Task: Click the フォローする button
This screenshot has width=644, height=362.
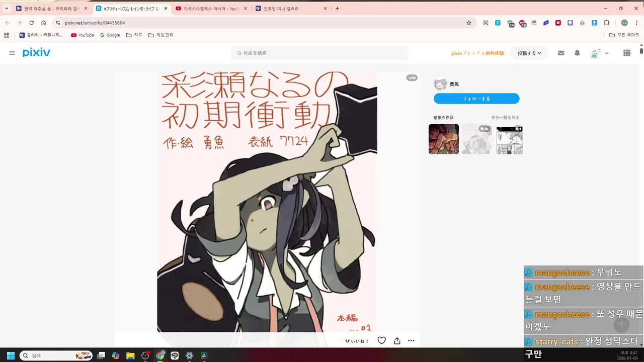Action: tap(476, 99)
